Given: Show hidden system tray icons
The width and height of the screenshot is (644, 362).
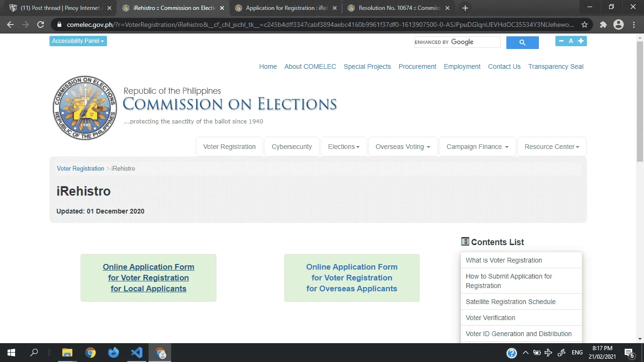Looking at the screenshot, I should pyautogui.click(x=526, y=353).
